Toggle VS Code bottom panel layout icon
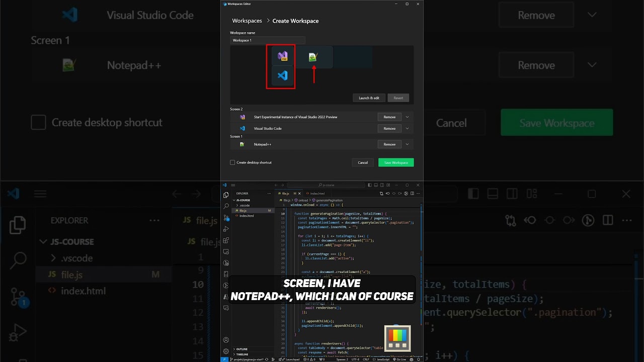This screenshot has height=362, width=644. coord(376,185)
